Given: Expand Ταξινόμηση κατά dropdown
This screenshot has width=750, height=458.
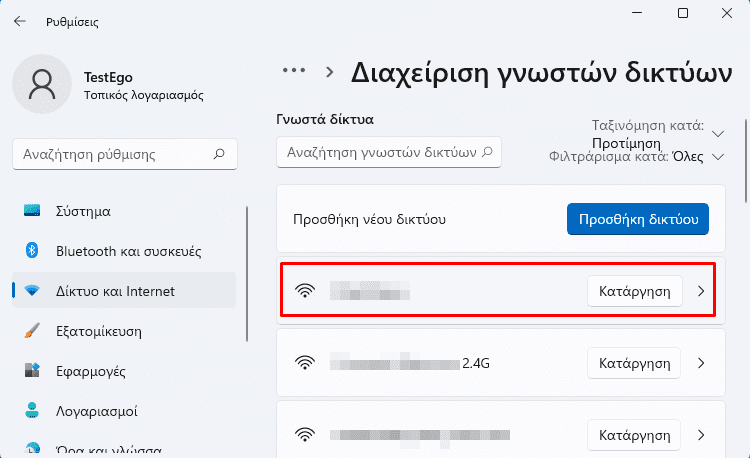Looking at the screenshot, I should (717, 134).
